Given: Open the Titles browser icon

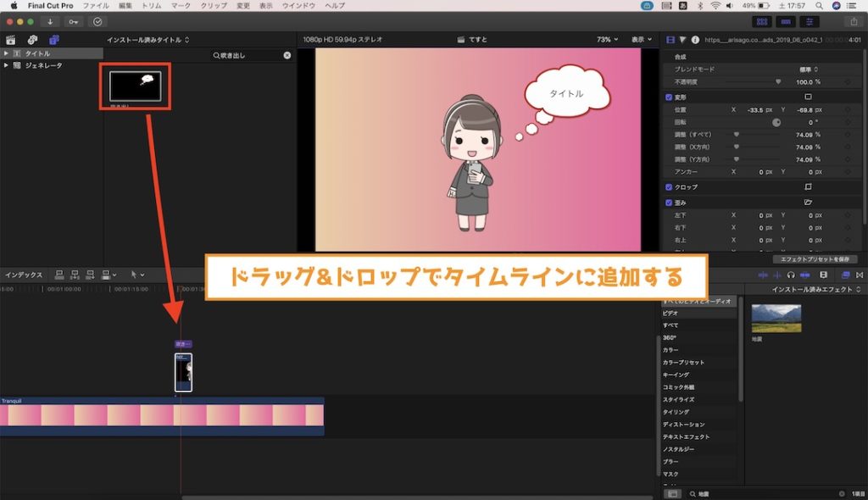Looking at the screenshot, I should pos(53,39).
